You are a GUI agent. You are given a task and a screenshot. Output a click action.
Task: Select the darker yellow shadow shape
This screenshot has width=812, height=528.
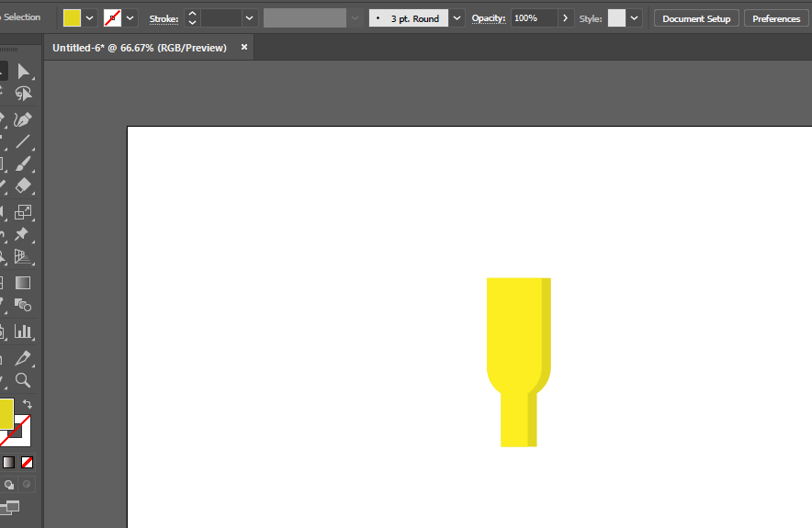[x=547, y=331]
